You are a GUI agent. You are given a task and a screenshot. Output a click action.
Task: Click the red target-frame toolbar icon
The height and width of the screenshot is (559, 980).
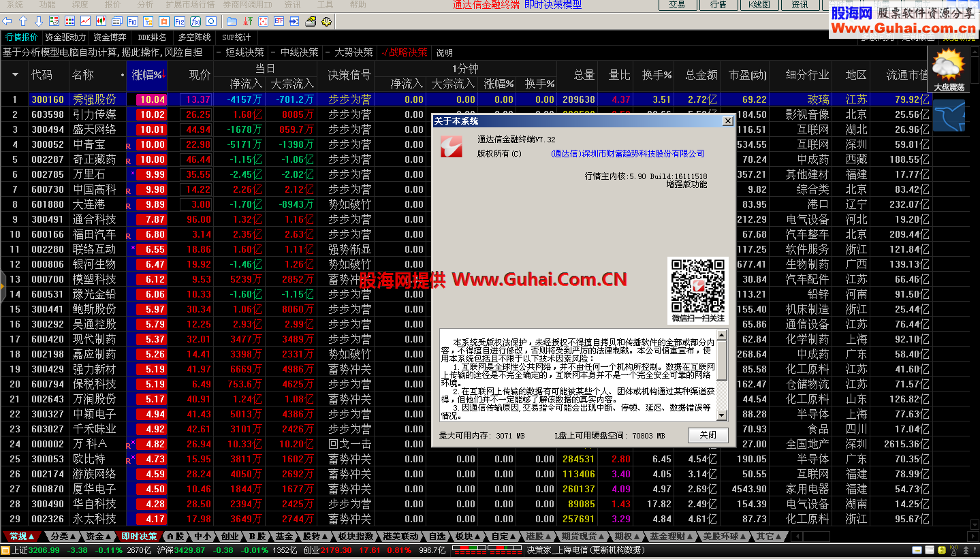[263, 21]
